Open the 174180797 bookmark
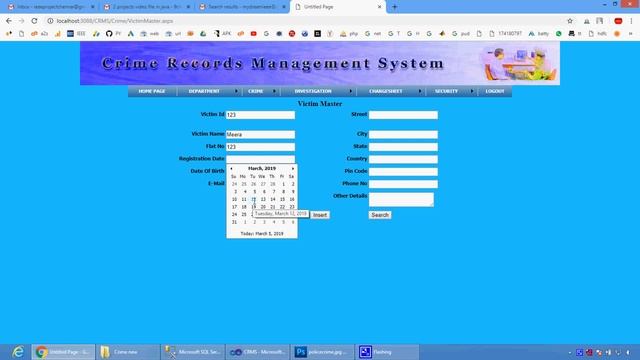640x360 pixels. (505, 33)
